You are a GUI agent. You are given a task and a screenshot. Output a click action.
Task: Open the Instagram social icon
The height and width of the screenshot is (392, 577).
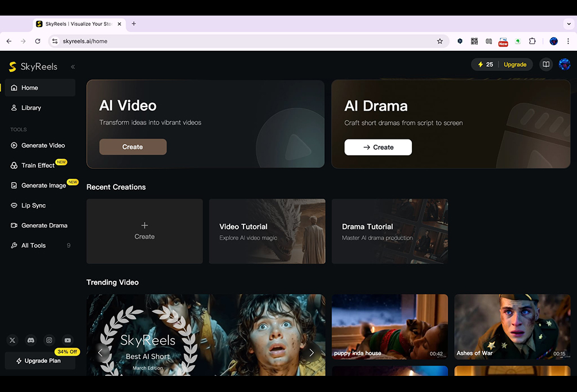[49, 340]
